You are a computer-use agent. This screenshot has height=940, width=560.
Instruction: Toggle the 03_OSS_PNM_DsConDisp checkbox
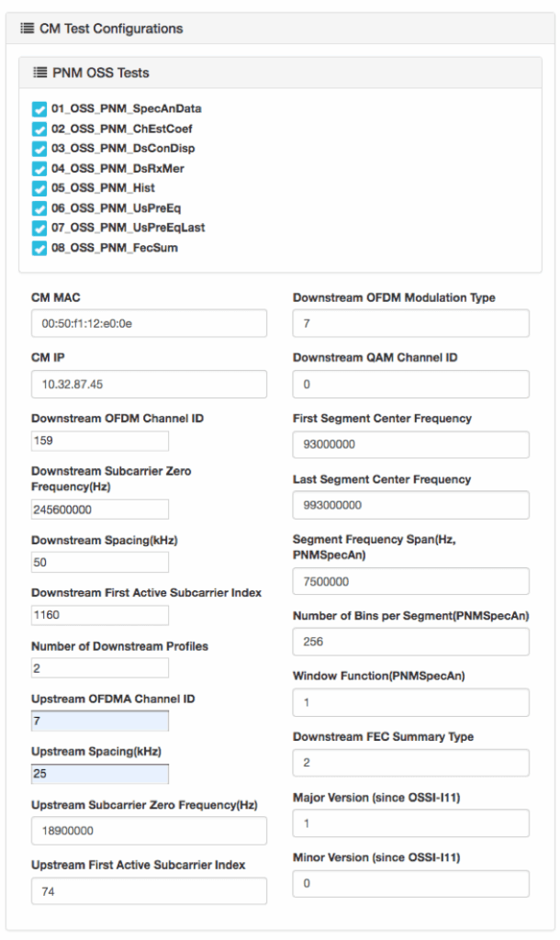coord(39,148)
